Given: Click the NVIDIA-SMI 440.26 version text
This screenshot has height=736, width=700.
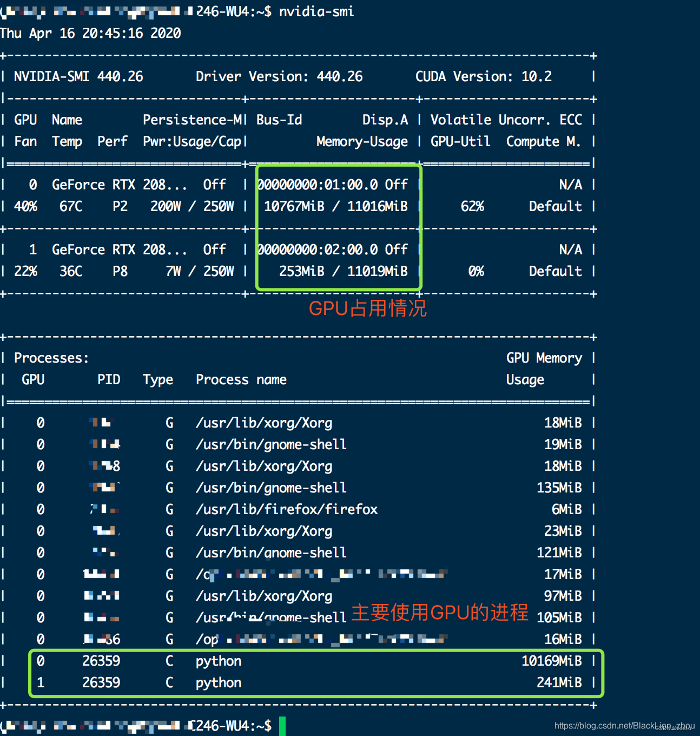Looking at the screenshot, I should click(80, 76).
